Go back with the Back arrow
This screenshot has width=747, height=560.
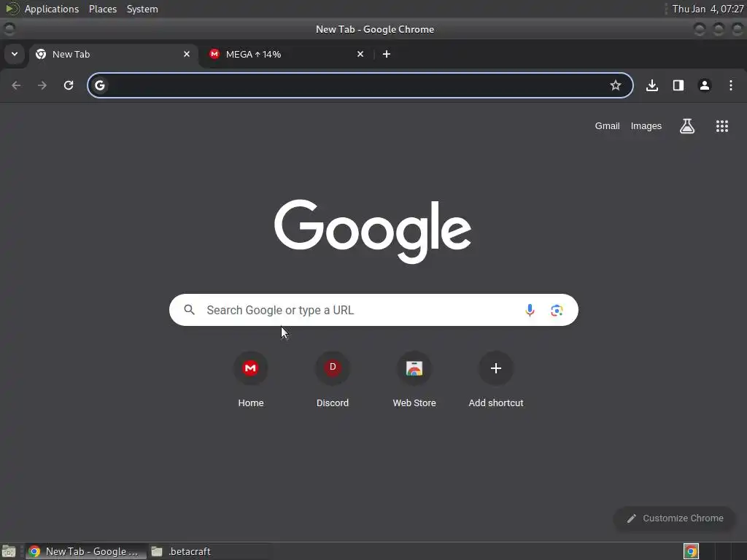[x=16, y=85]
